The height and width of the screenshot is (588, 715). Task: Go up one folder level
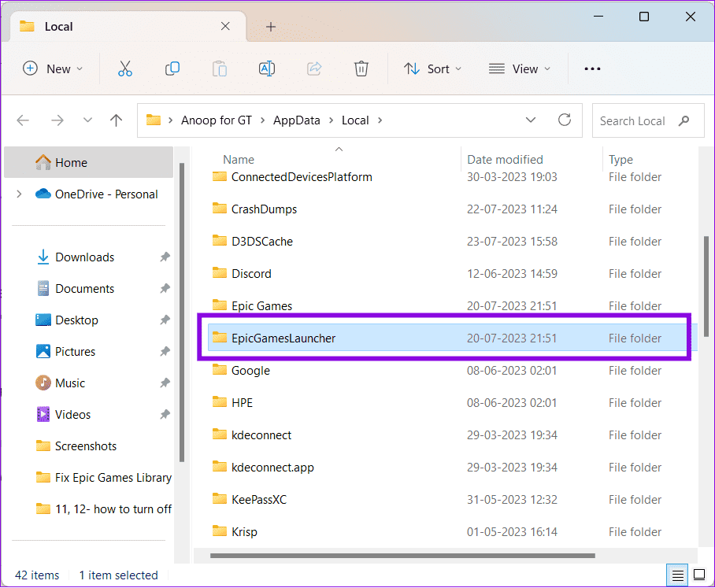tap(117, 120)
